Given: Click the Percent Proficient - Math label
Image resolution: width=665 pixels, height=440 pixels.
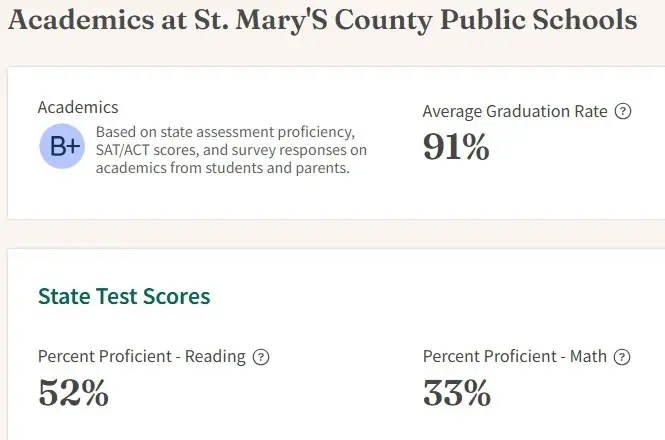Looking at the screenshot, I should pyautogui.click(x=514, y=356).
